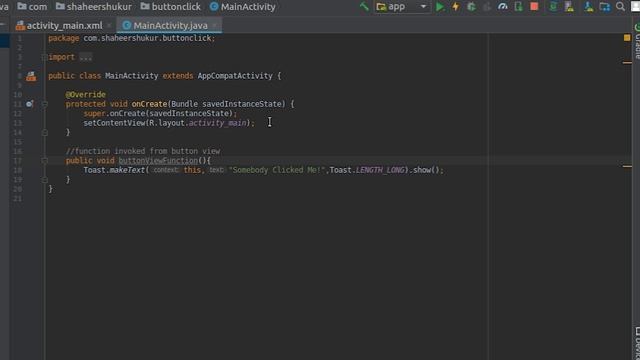
Task: Click the orange inspection status indicator
Action: 627,38
